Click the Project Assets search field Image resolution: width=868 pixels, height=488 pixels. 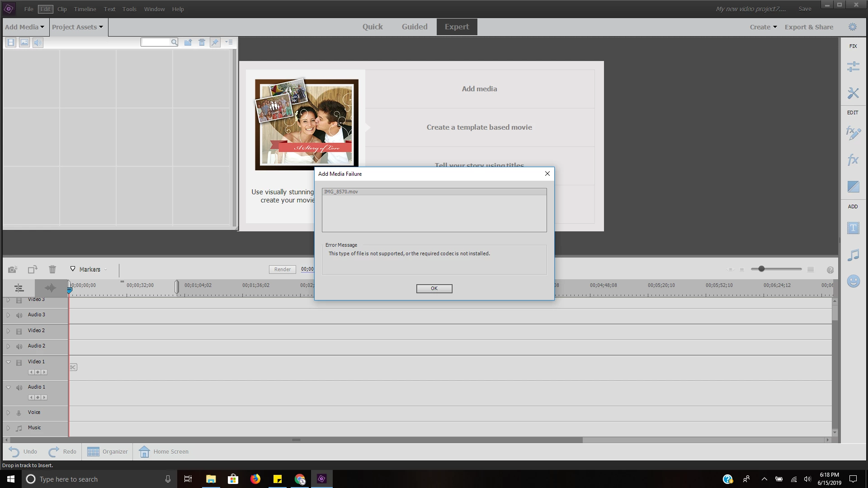[x=156, y=42]
